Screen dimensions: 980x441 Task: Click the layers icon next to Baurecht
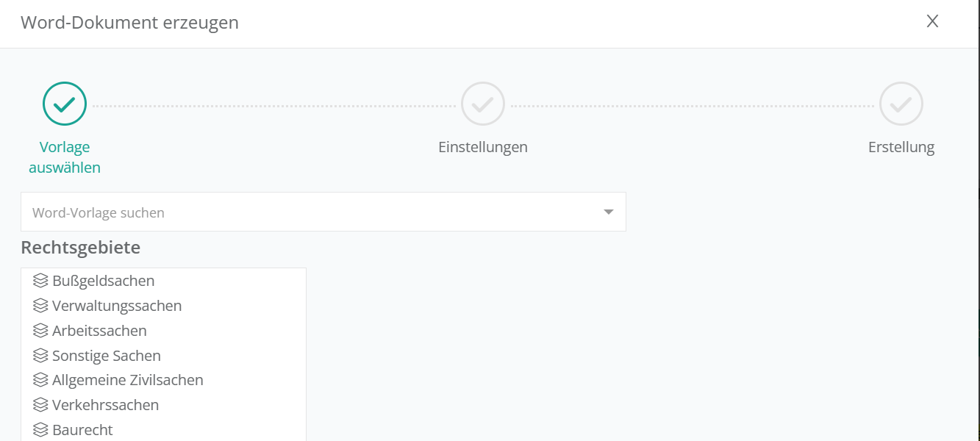point(40,430)
